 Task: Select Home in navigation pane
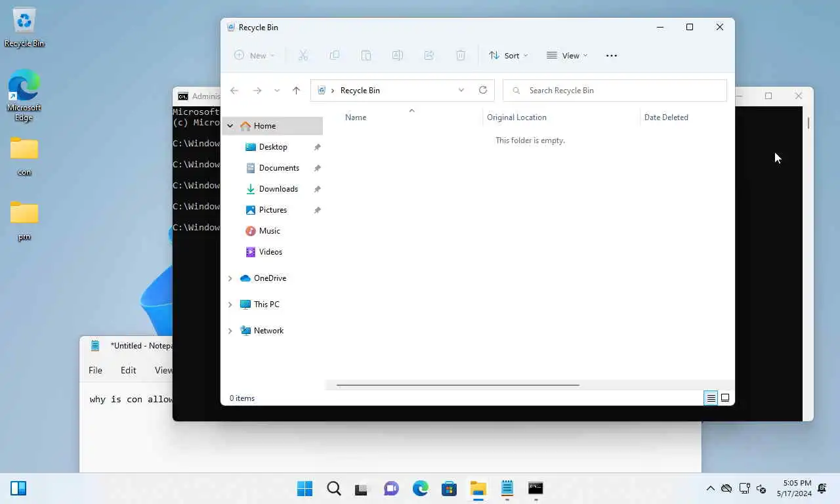click(x=272, y=126)
